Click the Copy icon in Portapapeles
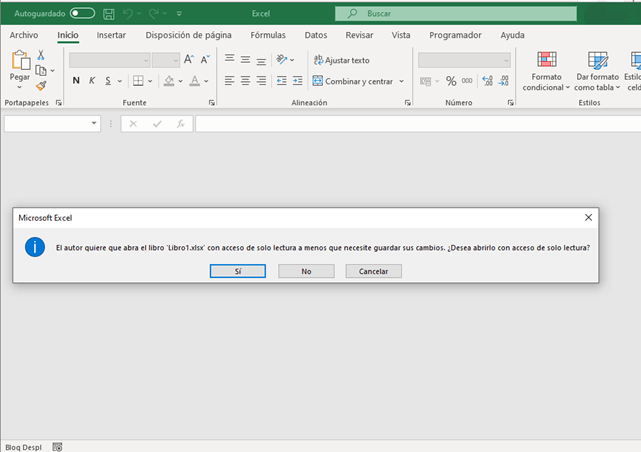Viewport: 641px width, 452px height. 41,70
